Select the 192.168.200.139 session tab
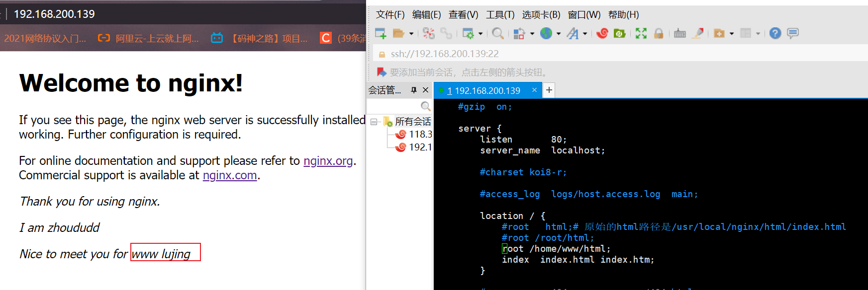 tap(486, 90)
